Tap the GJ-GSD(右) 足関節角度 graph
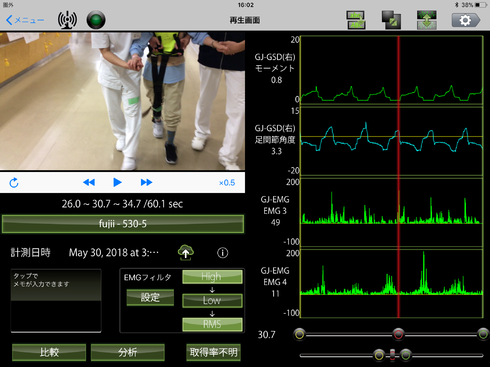Screen dimensions: 490x367 coord(392,141)
